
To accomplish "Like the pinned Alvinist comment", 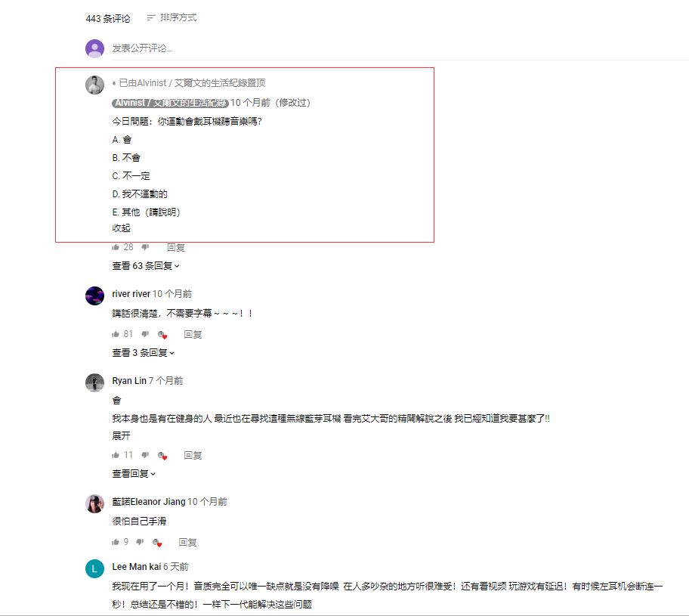I will pos(116,248).
